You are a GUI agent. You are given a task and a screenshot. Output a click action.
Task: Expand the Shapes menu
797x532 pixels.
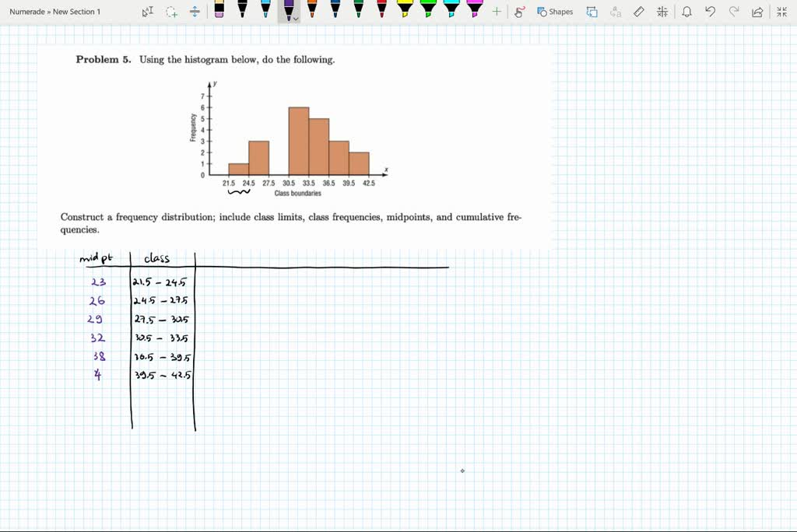pyautogui.click(x=555, y=12)
